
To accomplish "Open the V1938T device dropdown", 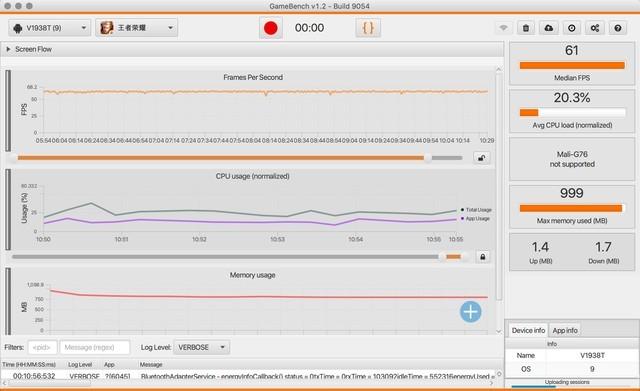I will (49, 28).
